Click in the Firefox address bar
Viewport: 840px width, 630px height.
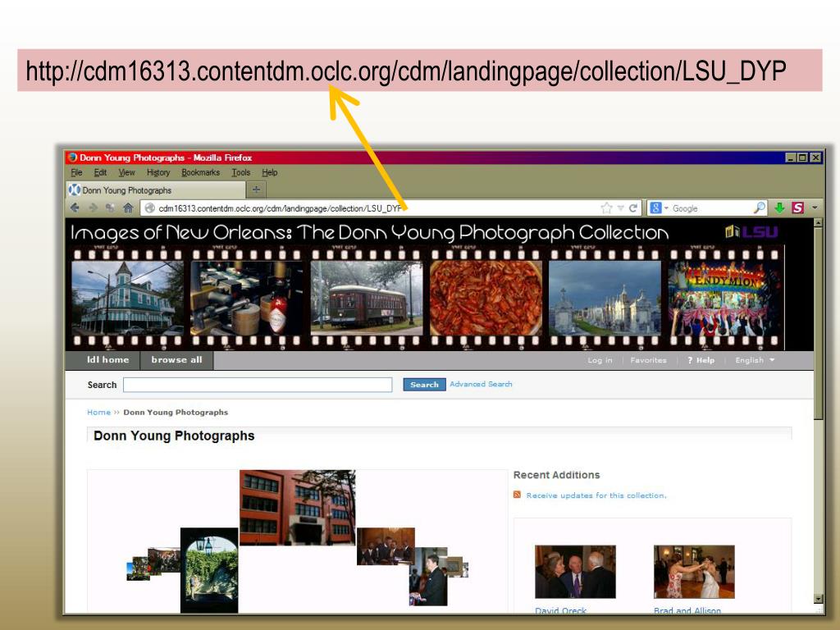point(375,208)
